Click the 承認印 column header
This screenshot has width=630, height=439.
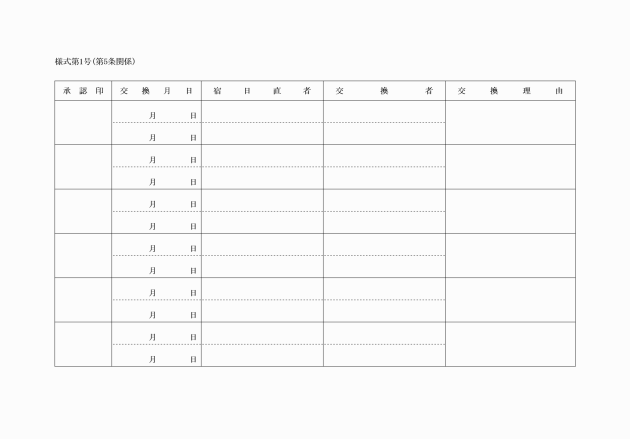pos(83,91)
